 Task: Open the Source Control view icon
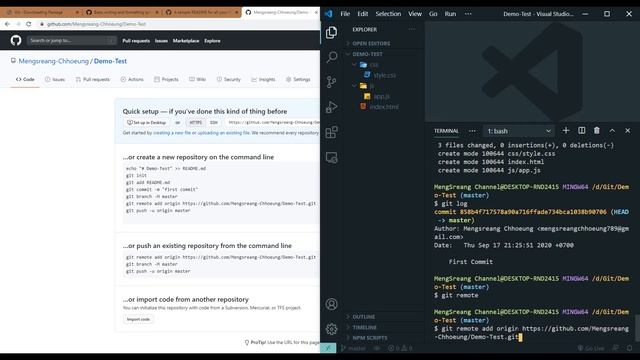tap(331, 82)
